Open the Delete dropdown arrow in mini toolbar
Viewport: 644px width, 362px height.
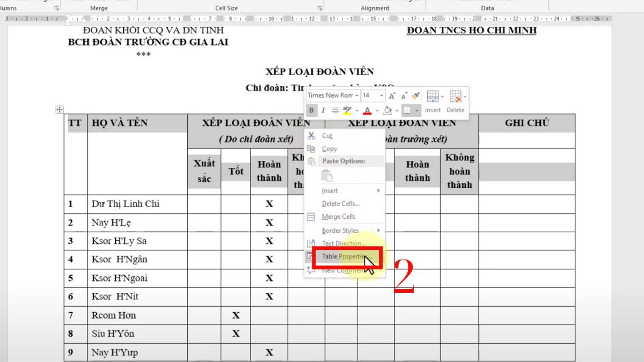(464, 97)
